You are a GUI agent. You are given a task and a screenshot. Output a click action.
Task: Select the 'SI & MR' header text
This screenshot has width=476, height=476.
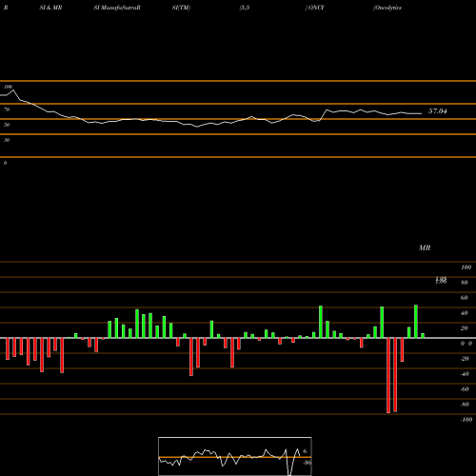click(x=50, y=8)
